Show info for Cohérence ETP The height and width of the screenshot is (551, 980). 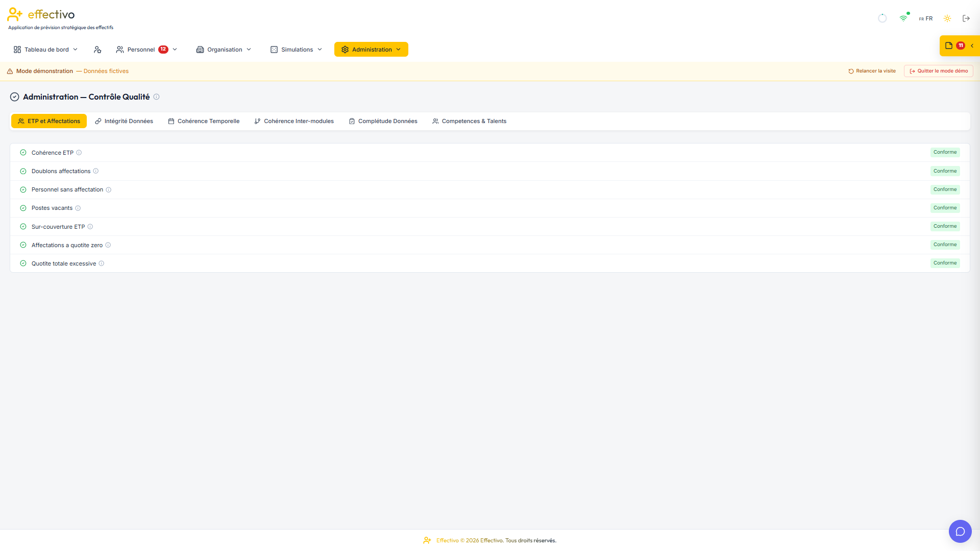pos(79,153)
